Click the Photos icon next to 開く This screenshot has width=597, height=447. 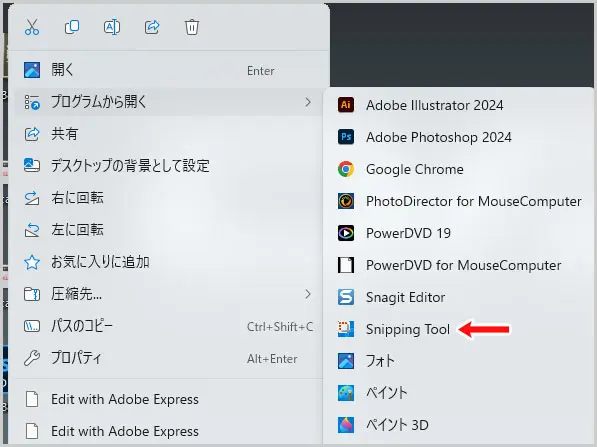coord(32,70)
